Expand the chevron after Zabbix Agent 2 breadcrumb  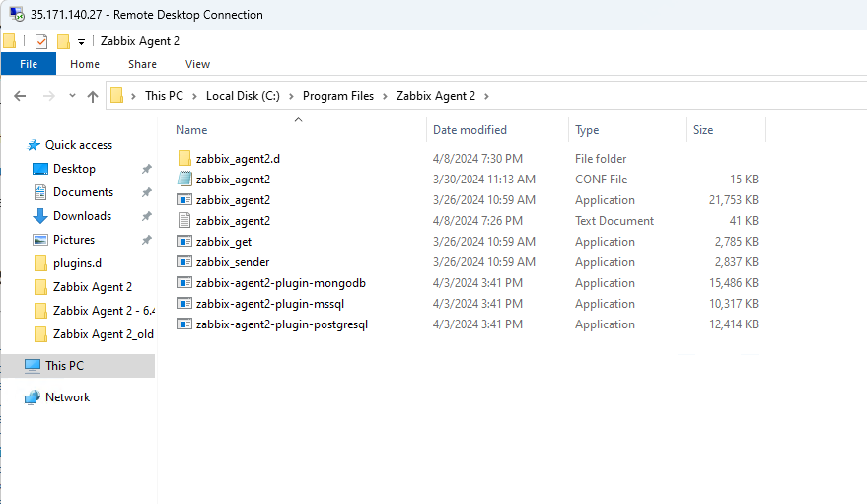click(x=486, y=96)
